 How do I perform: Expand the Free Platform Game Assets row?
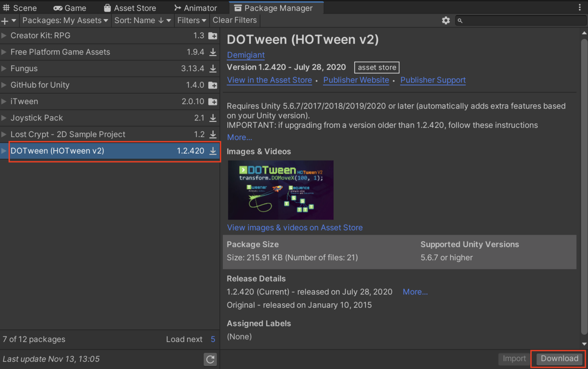[4, 52]
